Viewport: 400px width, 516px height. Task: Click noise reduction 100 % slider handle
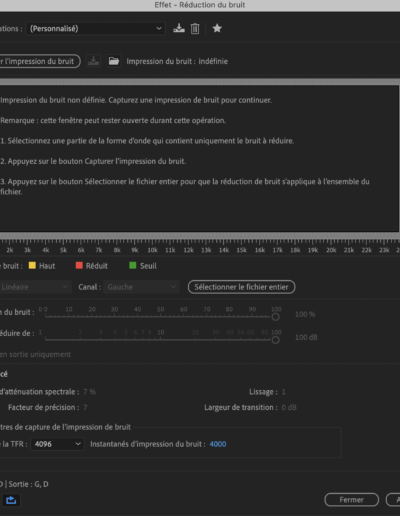pos(275,317)
